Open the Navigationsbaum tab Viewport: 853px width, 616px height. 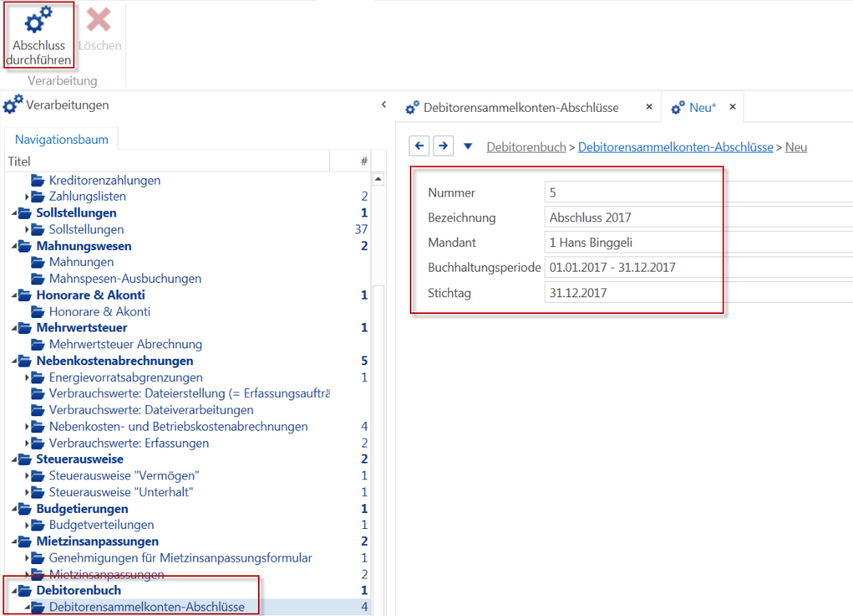(x=61, y=139)
